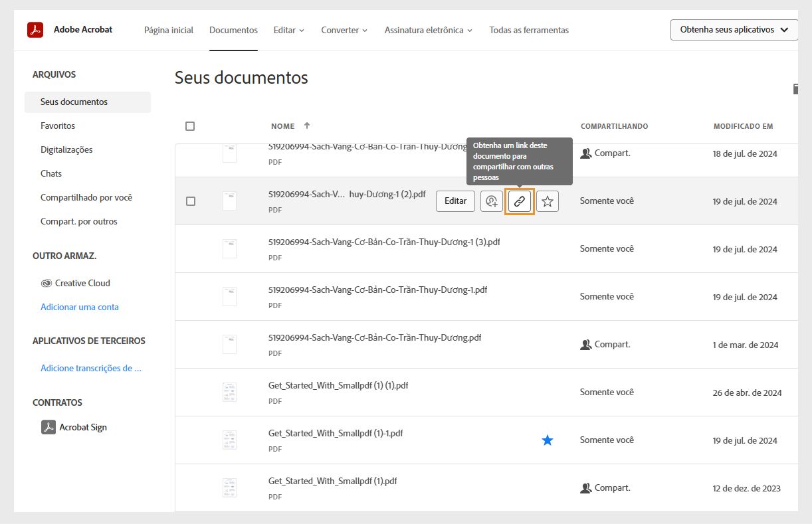The width and height of the screenshot is (812, 524).
Task: Check the select-all checkbox above the list
Action: point(190,126)
